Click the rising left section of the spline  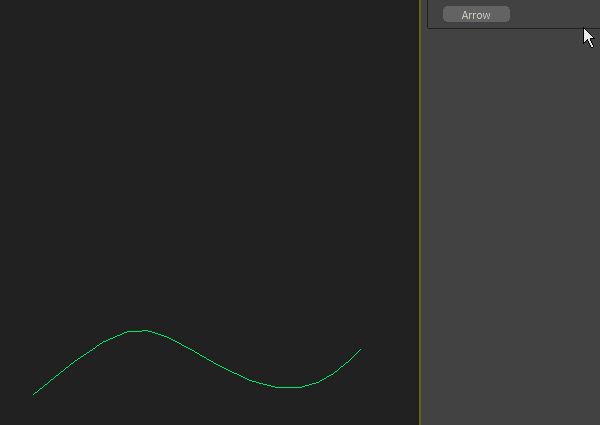click(75, 362)
